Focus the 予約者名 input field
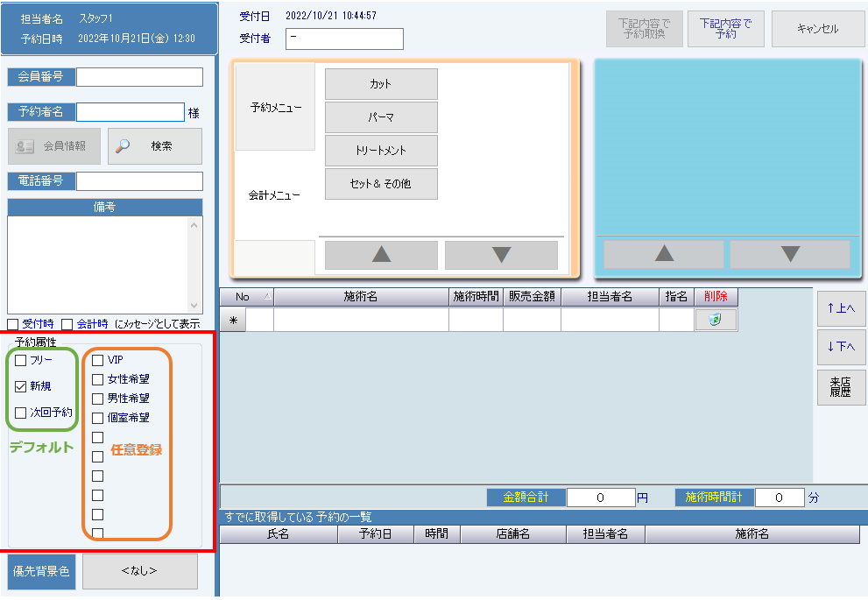 coord(130,112)
